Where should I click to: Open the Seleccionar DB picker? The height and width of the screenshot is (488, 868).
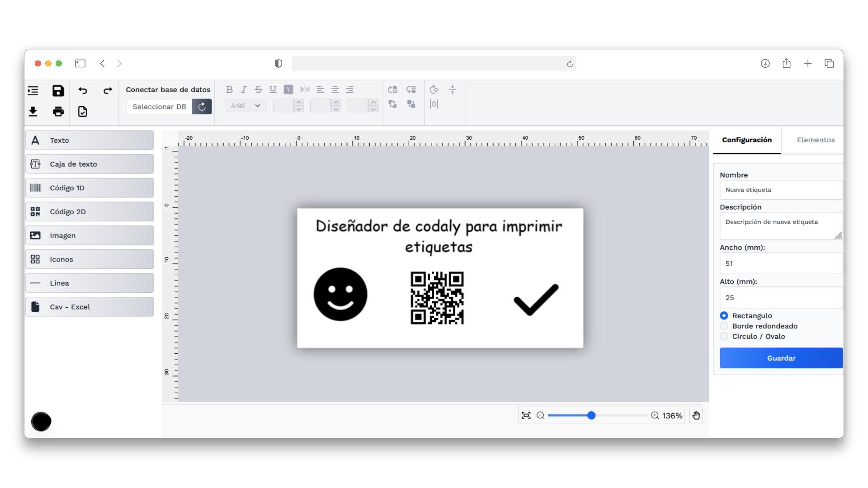[x=159, y=107]
